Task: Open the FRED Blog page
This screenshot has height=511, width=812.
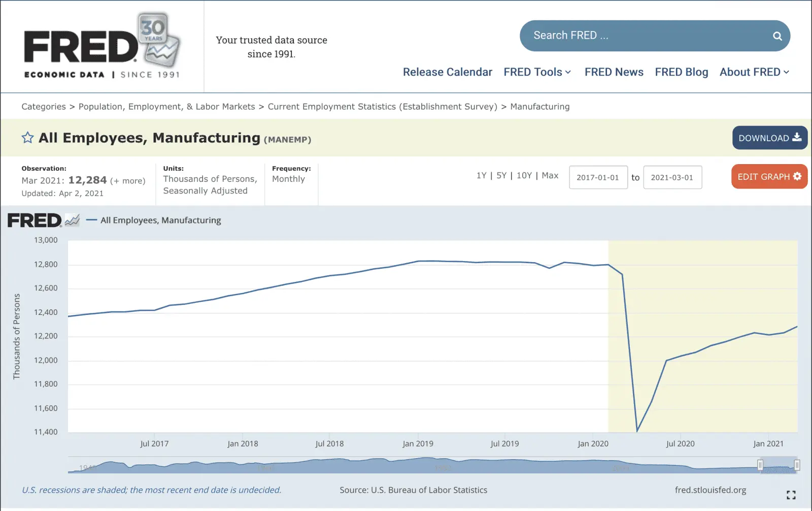Action: click(x=681, y=72)
